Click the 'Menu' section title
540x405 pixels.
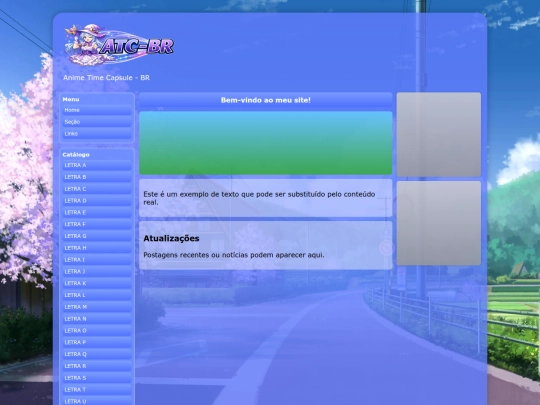71,99
